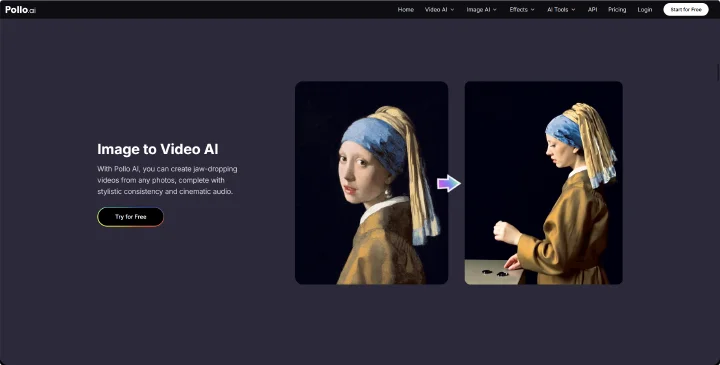Click the Try for Free button

coord(130,217)
